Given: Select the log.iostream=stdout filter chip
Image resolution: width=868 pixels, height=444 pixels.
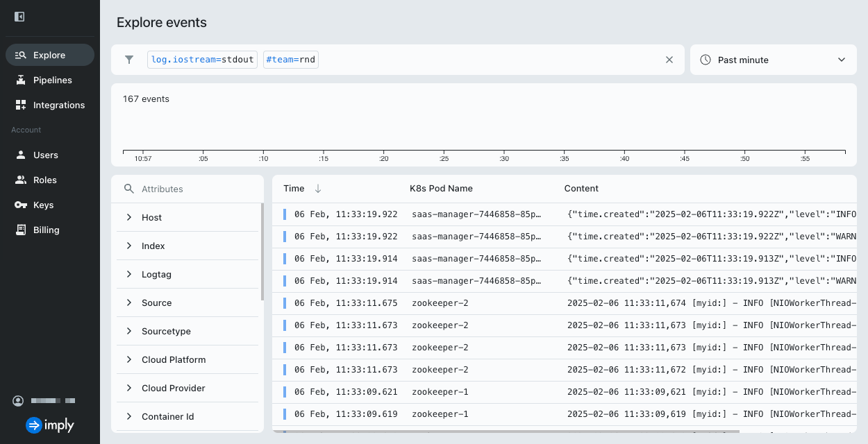Looking at the screenshot, I should [x=202, y=60].
